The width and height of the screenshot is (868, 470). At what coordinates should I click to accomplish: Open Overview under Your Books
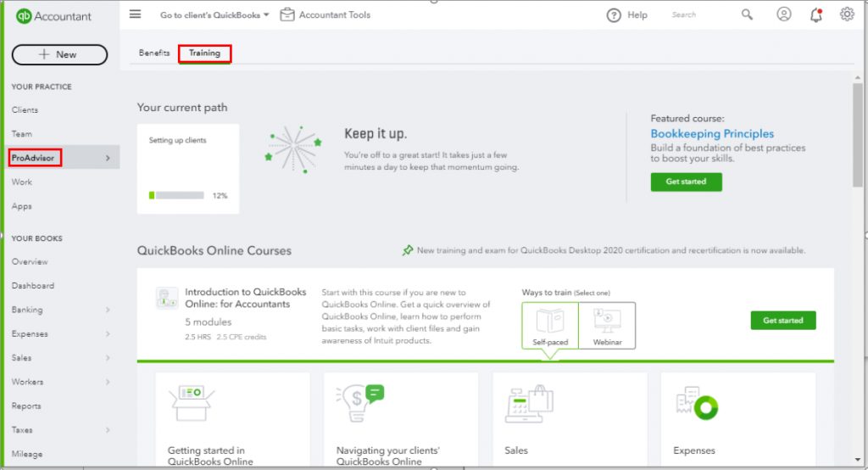tap(30, 261)
